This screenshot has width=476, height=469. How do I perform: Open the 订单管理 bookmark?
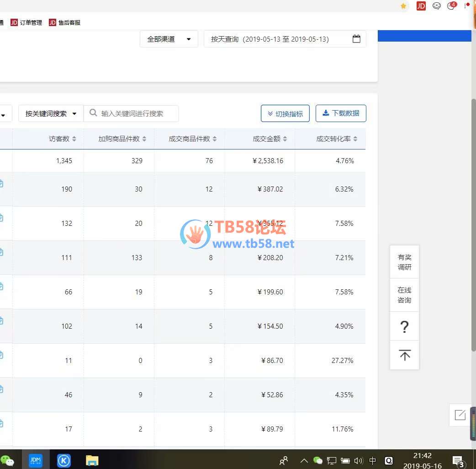pyautogui.click(x=26, y=22)
